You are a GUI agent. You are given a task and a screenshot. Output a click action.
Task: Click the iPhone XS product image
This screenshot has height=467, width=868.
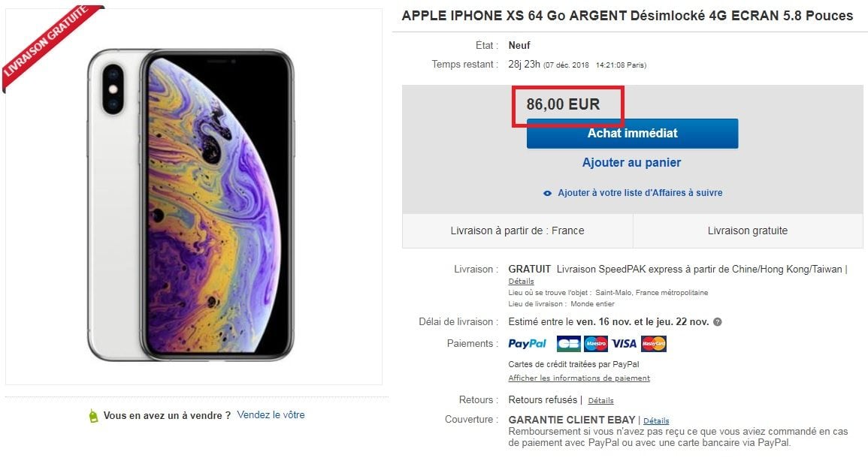(190, 205)
